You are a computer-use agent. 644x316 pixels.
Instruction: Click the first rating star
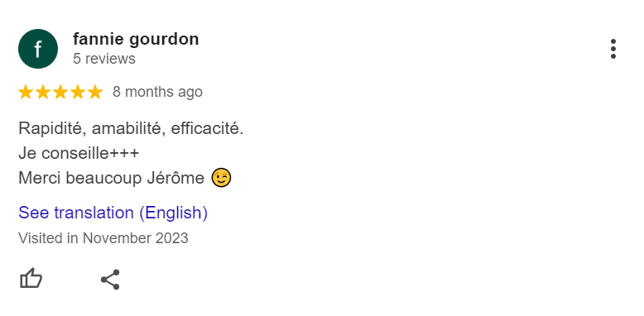pyautogui.click(x=26, y=92)
